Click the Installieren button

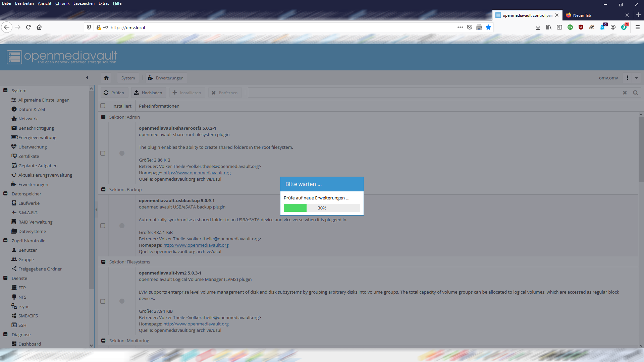coord(187,93)
